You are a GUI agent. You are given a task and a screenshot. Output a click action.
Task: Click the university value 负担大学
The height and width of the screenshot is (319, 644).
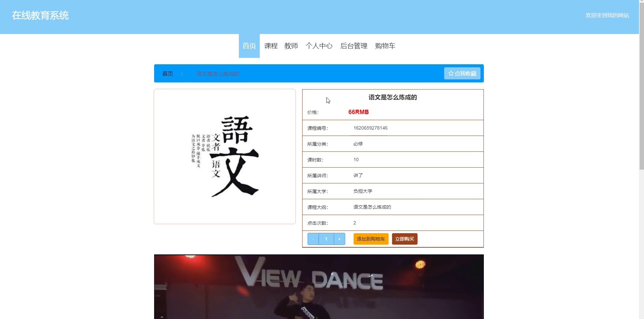coord(363,191)
